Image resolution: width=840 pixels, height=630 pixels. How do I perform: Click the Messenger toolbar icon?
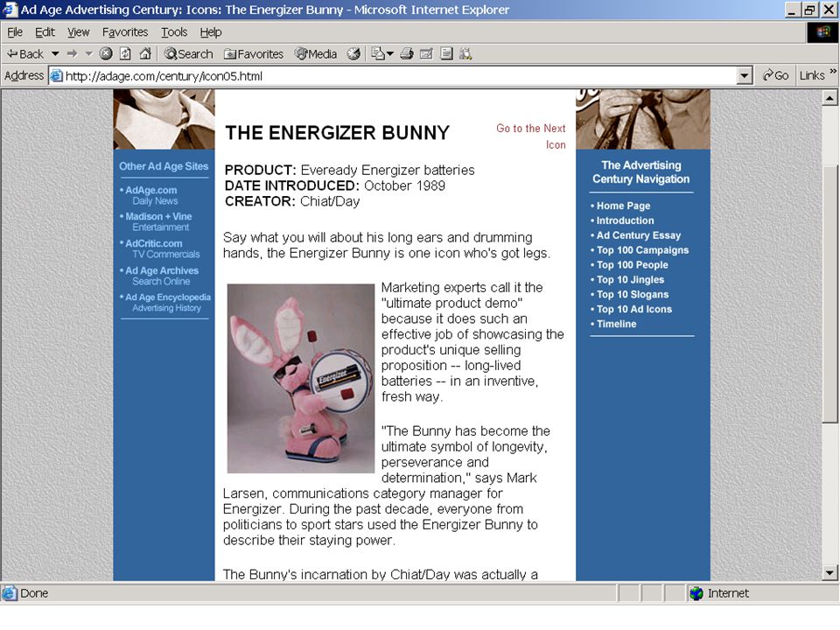coord(465,53)
